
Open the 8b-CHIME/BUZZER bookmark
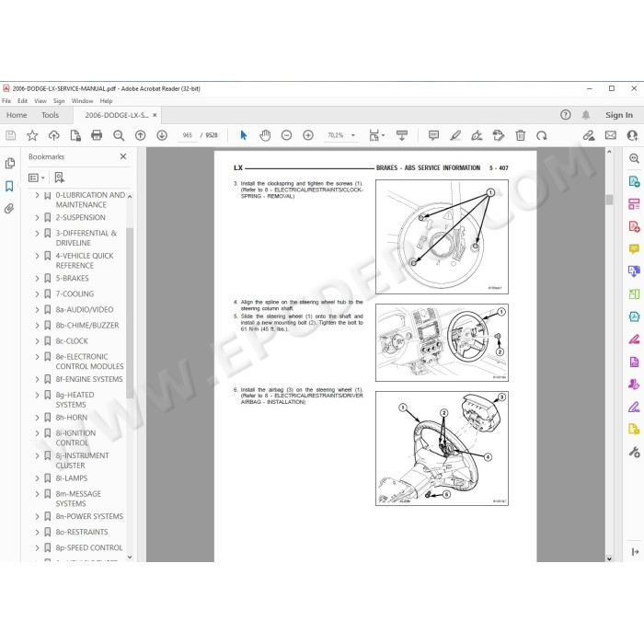(x=87, y=326)
